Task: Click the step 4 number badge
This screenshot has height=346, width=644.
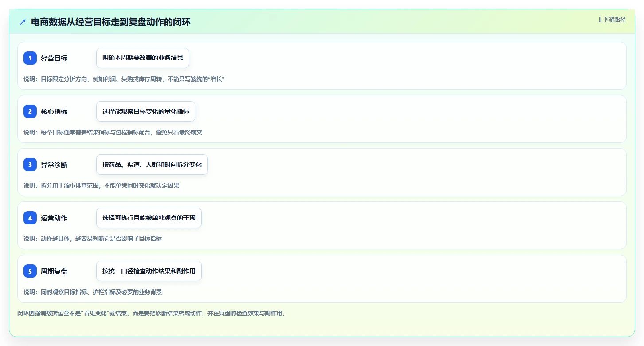Action: pos(30,218)
